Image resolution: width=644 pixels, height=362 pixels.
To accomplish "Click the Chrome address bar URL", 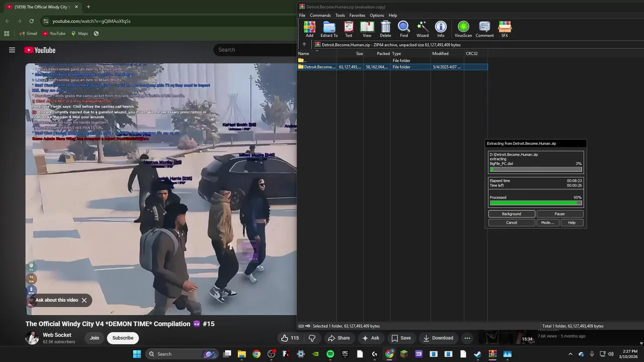I will pyautogui.click(x=92, y=21).
